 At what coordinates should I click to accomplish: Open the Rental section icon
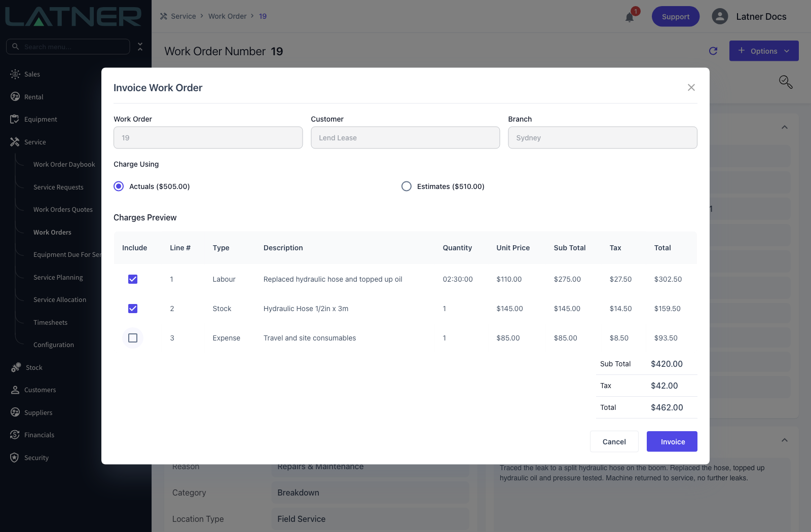click(15, 96)
